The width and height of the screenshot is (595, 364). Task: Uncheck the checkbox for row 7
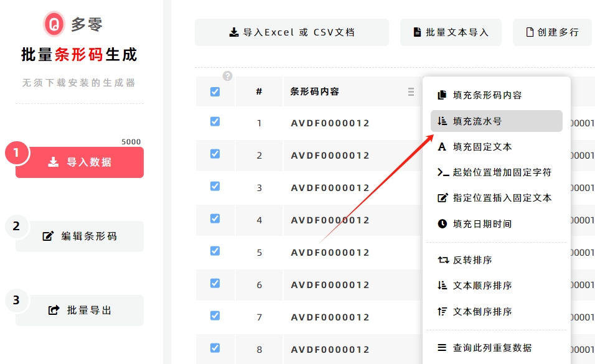(x=215, y=315)
